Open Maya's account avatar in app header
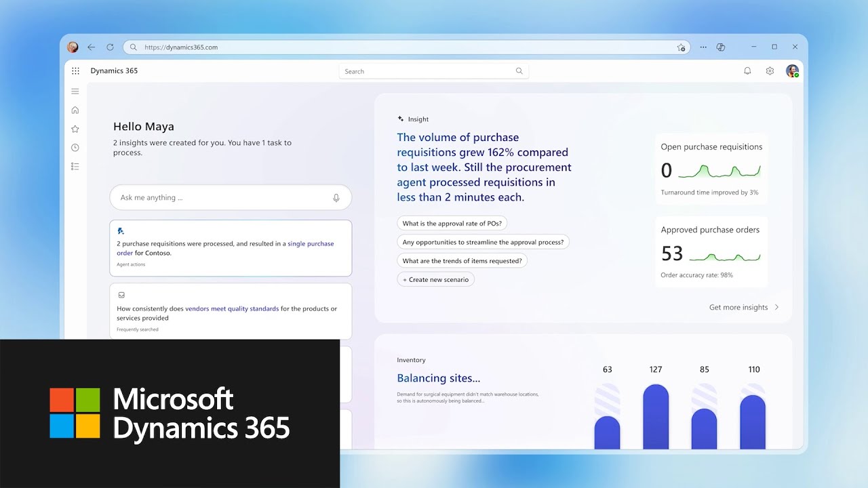 pos(792,70)
